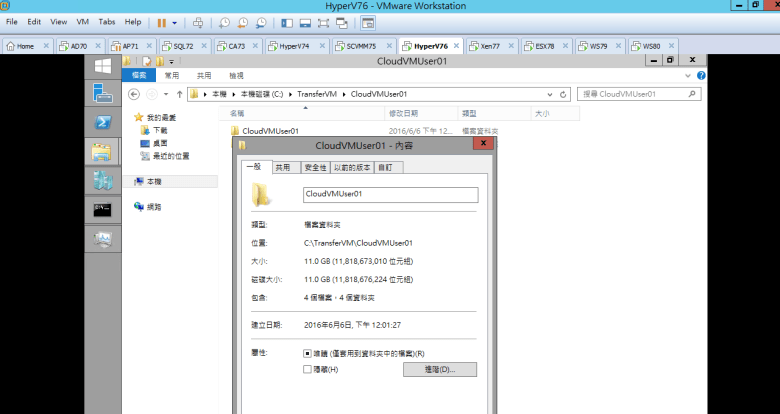Switch to the SQL72 VM tab
This screenshot has width=780, height=414.
176,46
